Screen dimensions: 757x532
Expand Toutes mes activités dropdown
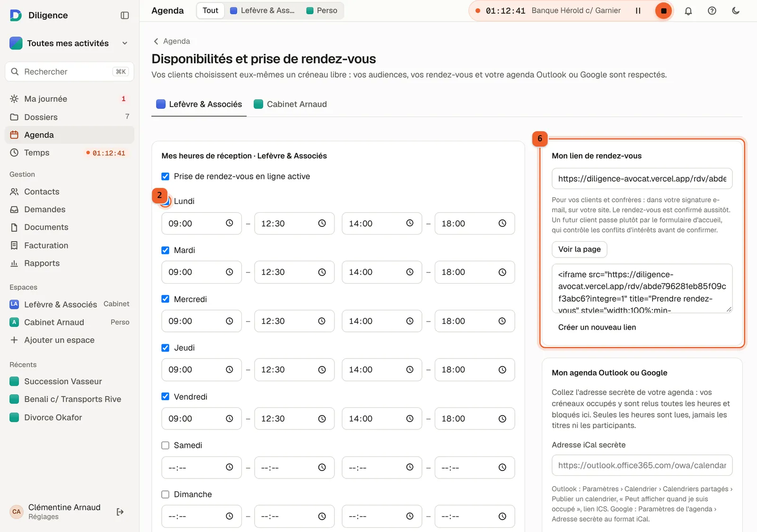[70, 43]
